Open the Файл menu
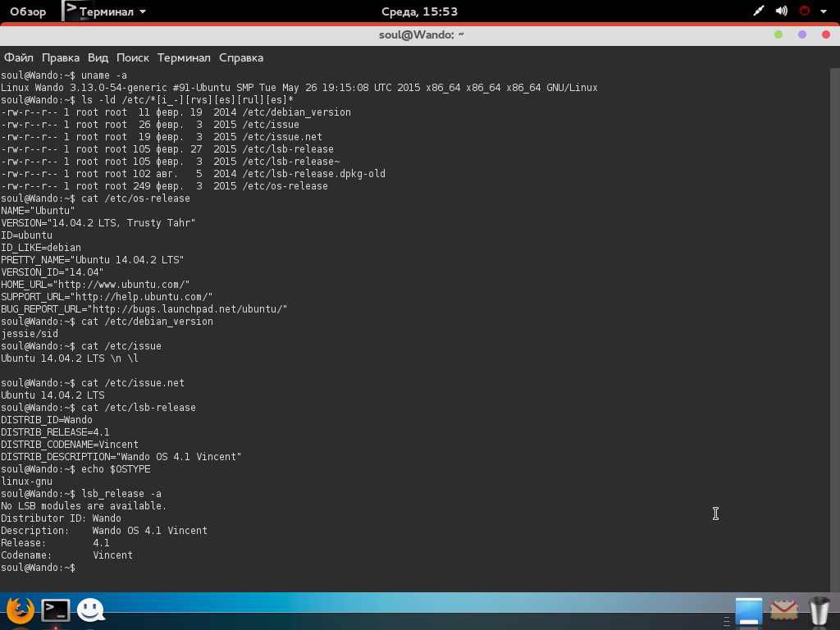Image resolution: width=840 pixels, height=630 pixels. 19,58
